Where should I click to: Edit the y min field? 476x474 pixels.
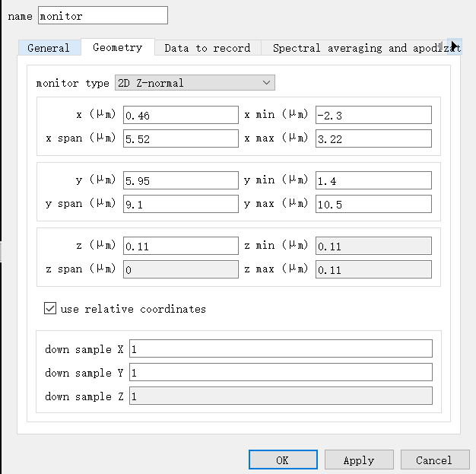[x=373, y=180]
